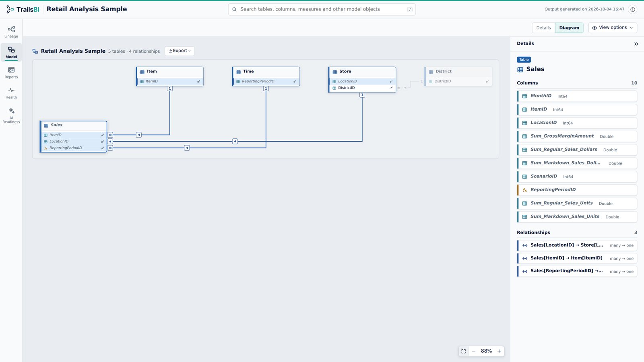
Task: Select the Sum_Markdown_Sales_Units column
Action: [x=577, y=217]
